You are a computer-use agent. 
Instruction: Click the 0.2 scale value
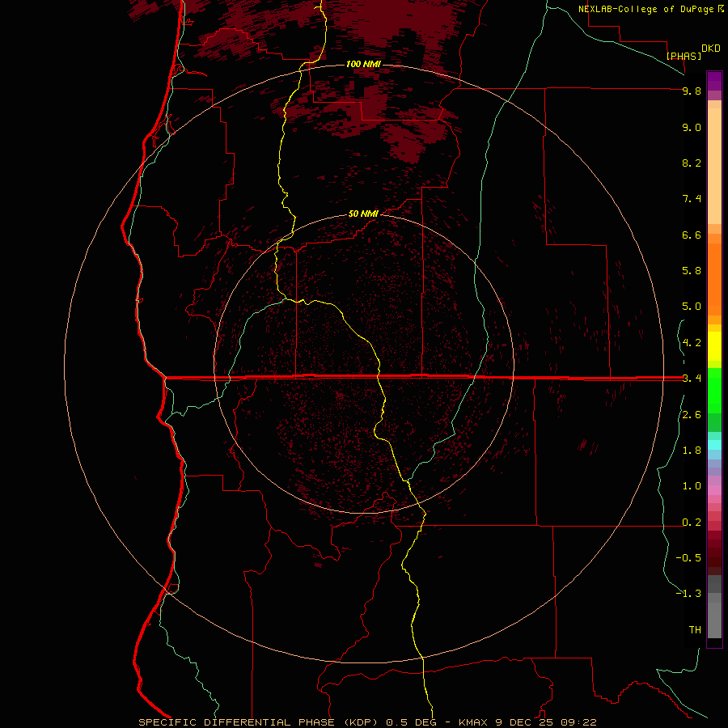tap(692, 523)
